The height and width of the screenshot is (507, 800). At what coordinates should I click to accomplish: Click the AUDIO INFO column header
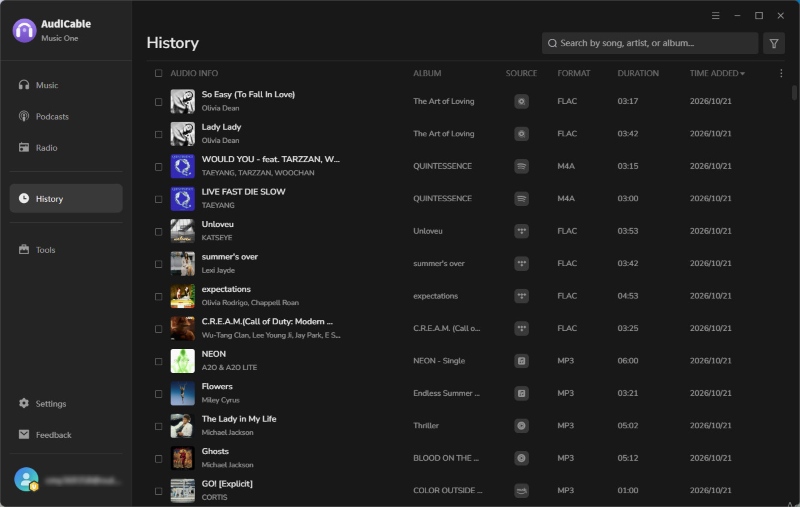point(194,73)
